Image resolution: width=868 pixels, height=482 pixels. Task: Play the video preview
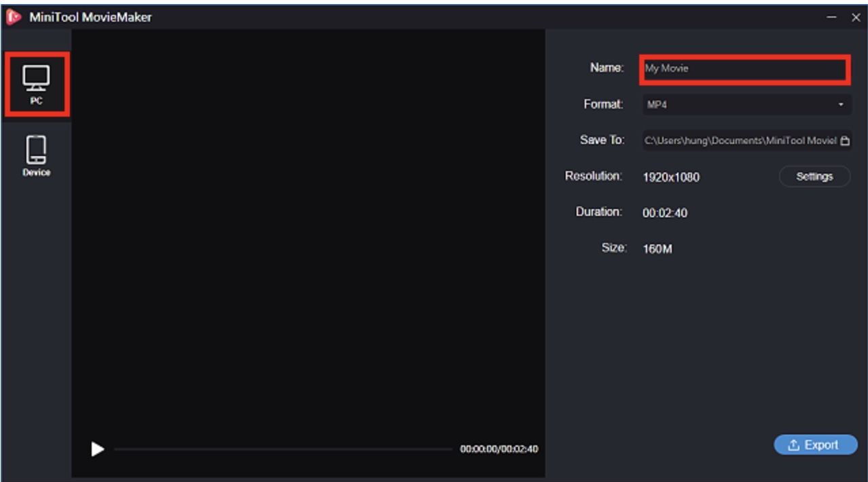click(98, 449)
